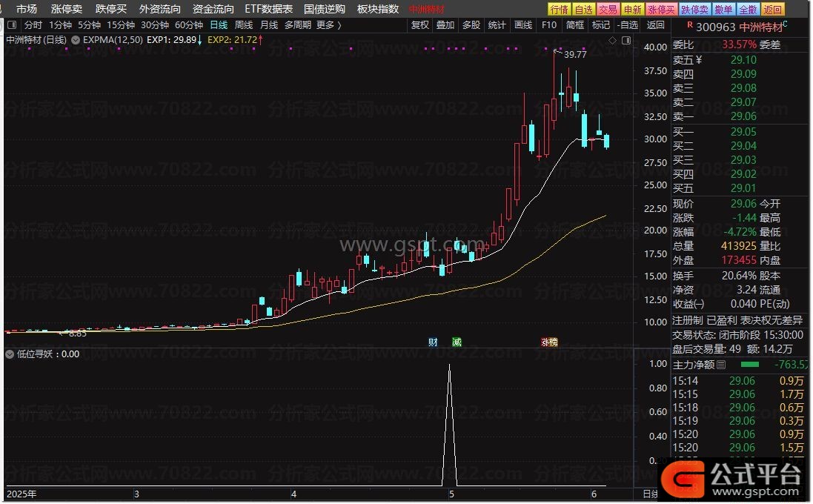Select the 画线 drawing tool

coord(523,25)
